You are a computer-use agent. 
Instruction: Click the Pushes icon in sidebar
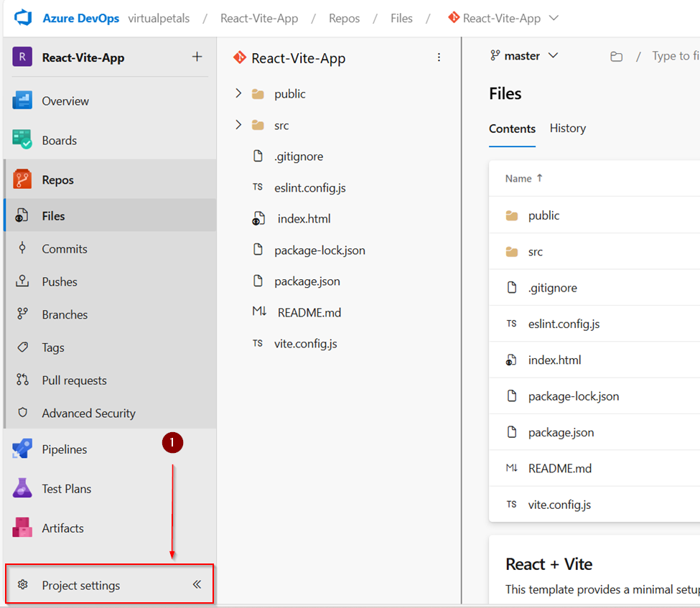click(x=22, y=281)
